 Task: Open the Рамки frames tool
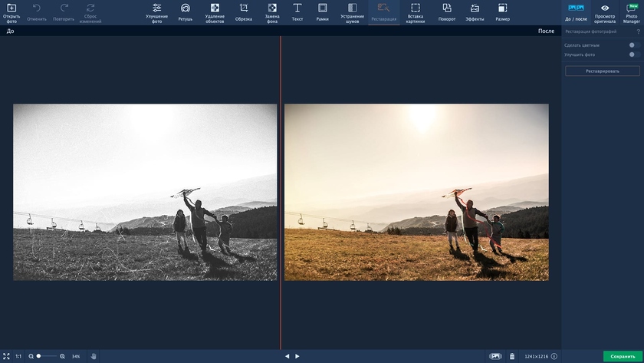[x=322, y=12]
